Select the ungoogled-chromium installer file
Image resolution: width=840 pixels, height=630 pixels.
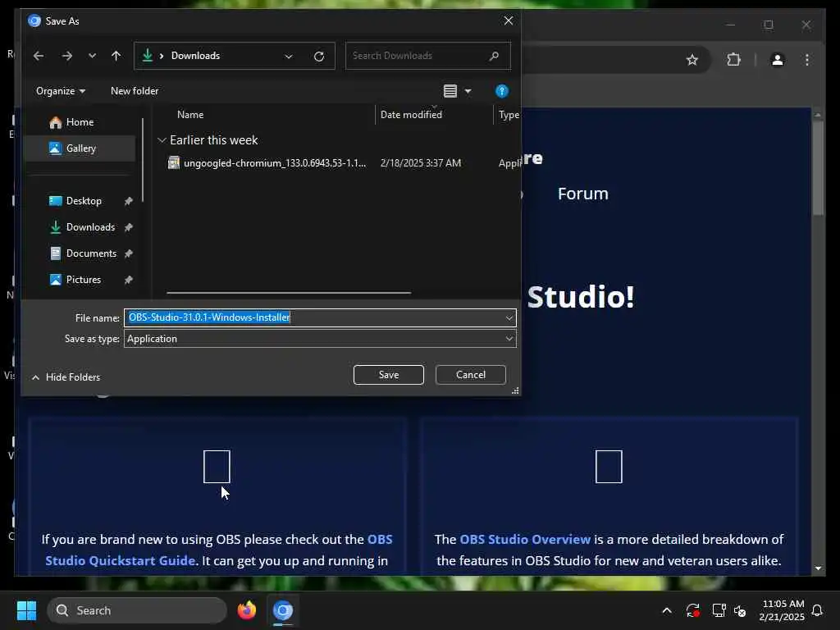coord(275,163)
